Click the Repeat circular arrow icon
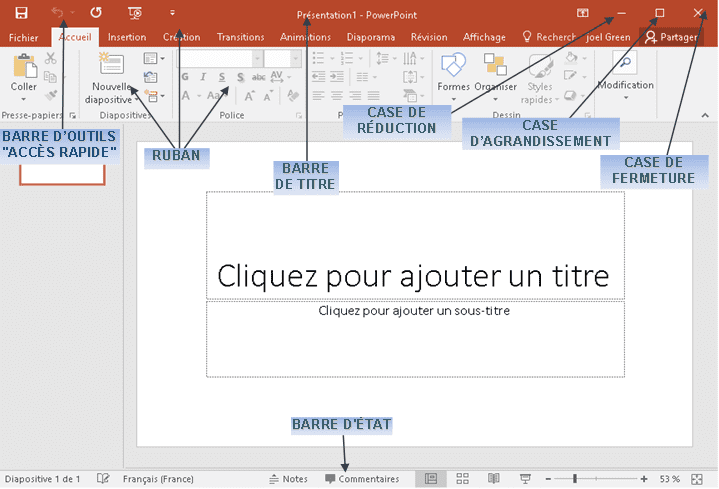This screenshot has height=489, width=719. click(x=96, y=12)
